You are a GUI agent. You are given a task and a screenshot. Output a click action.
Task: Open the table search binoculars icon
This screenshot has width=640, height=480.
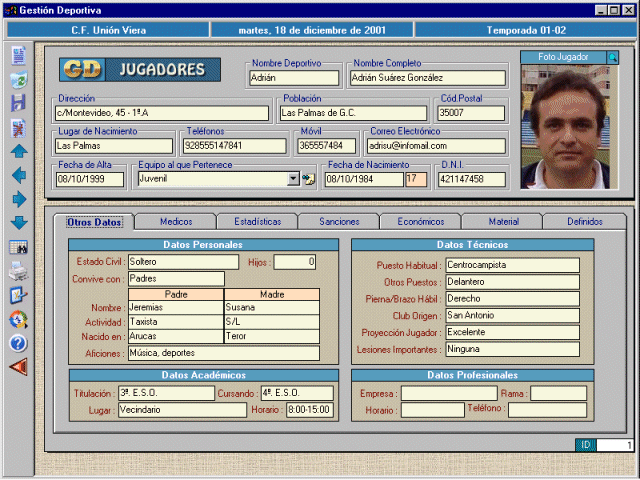click(18, 247)
